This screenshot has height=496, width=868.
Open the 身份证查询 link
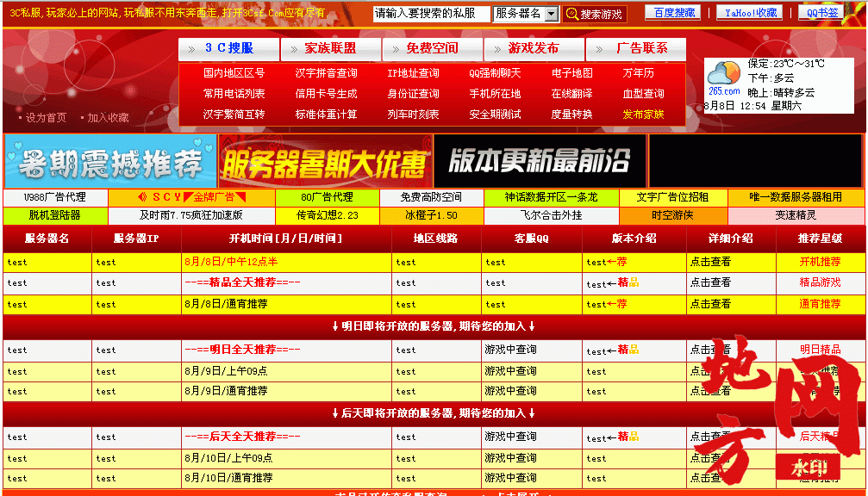pyautogui.click(x=413, y=94)
